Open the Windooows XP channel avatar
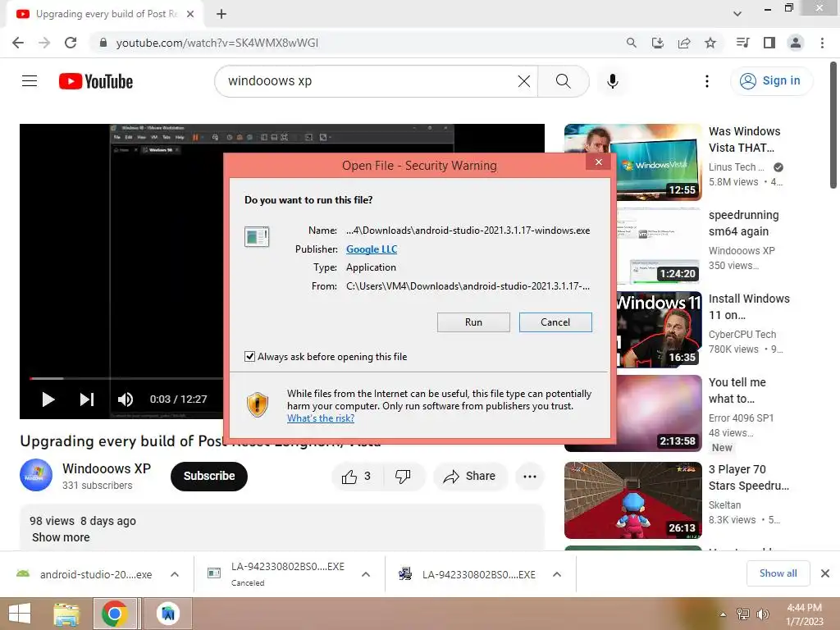Screen dimensions: 840x630 (x=36, y=475)
